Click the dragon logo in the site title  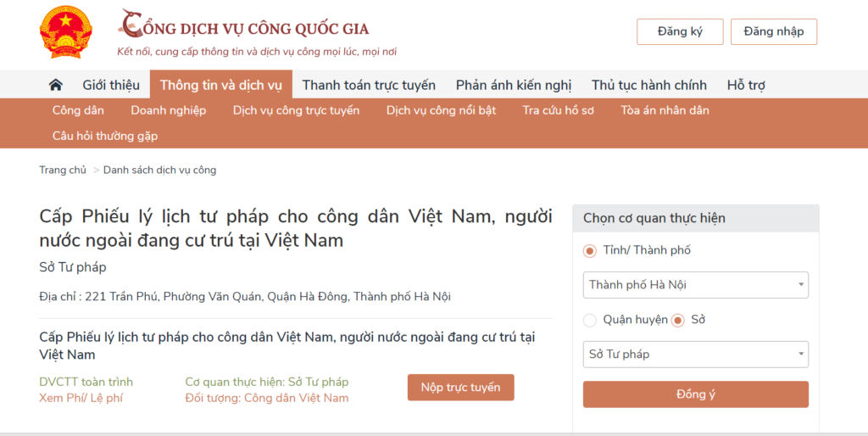coord(131,25)
